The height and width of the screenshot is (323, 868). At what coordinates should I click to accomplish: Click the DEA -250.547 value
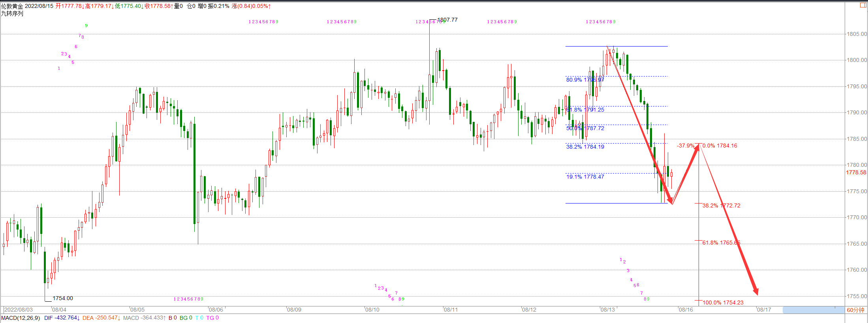tap(101, 318)
